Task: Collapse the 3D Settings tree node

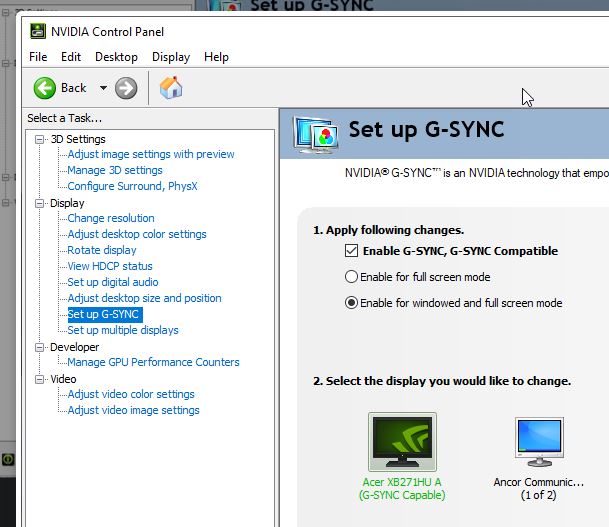Action: coord(39,139)
